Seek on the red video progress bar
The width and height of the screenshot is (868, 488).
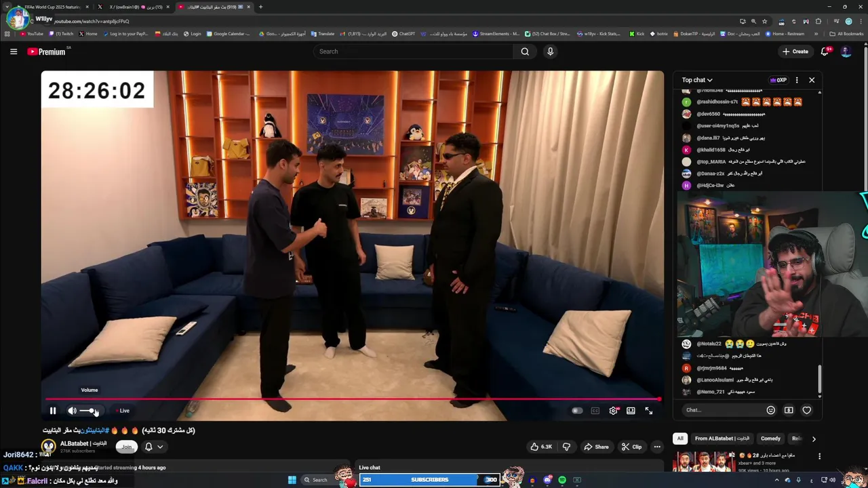[353, 399]
